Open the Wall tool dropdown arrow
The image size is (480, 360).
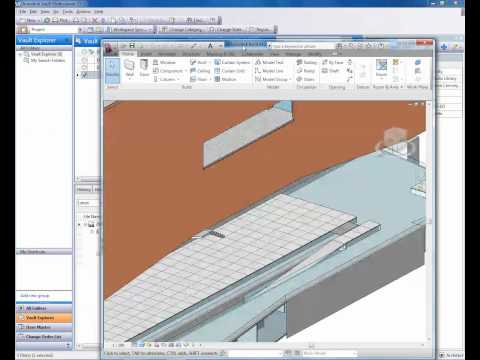pyautogui.click(x=129, y=79)
